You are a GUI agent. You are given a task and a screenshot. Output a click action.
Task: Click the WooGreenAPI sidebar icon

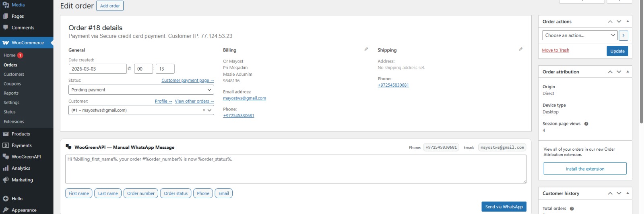(6, 157)
